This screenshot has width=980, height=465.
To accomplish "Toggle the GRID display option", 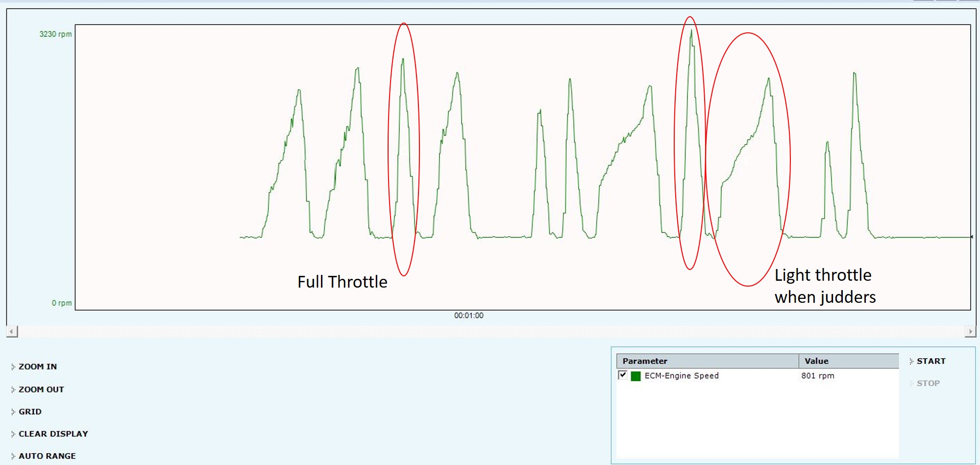I will click(30, 412).
